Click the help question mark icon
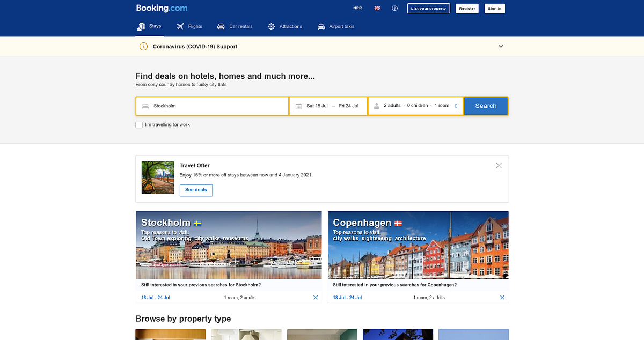644x340 pixels. pos(395,8)
